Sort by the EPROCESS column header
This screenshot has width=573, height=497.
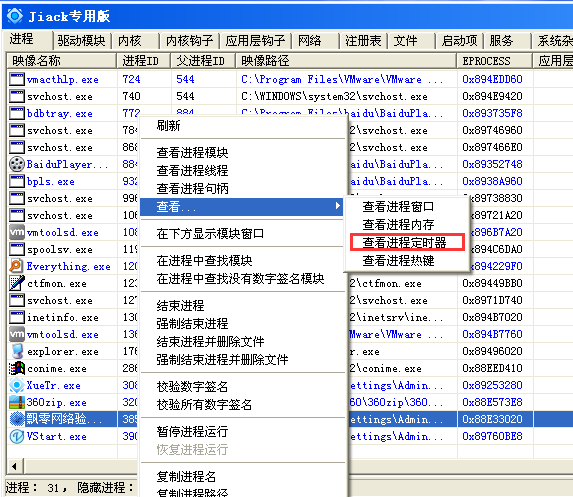tap(494, 61)
